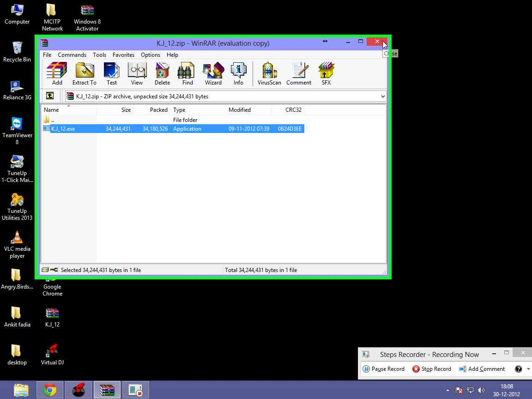Open the Favorites menu
The height and width of the screenshot is (399, 532).
(x=123, y=54)
